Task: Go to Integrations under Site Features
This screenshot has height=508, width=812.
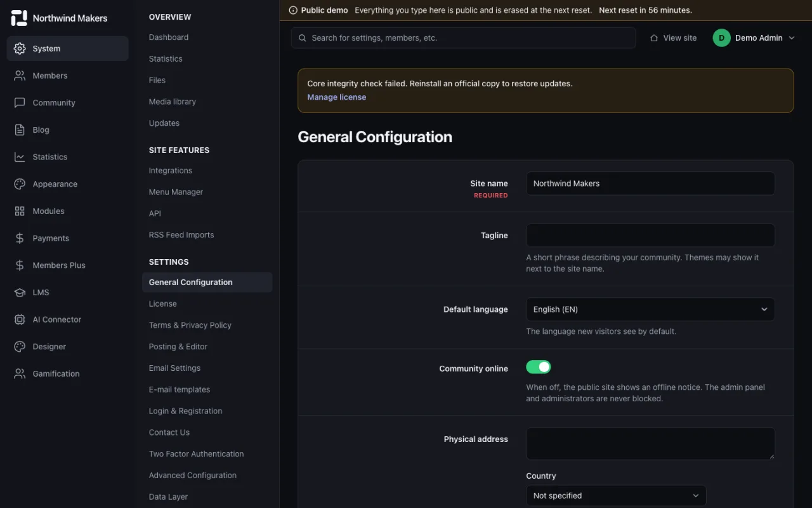Action: 171,170
